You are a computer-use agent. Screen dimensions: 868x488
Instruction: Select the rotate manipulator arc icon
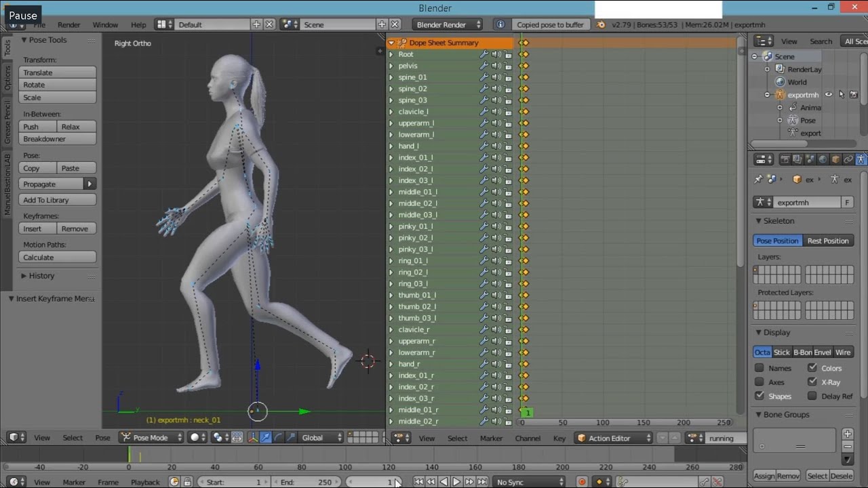point(279,438)
